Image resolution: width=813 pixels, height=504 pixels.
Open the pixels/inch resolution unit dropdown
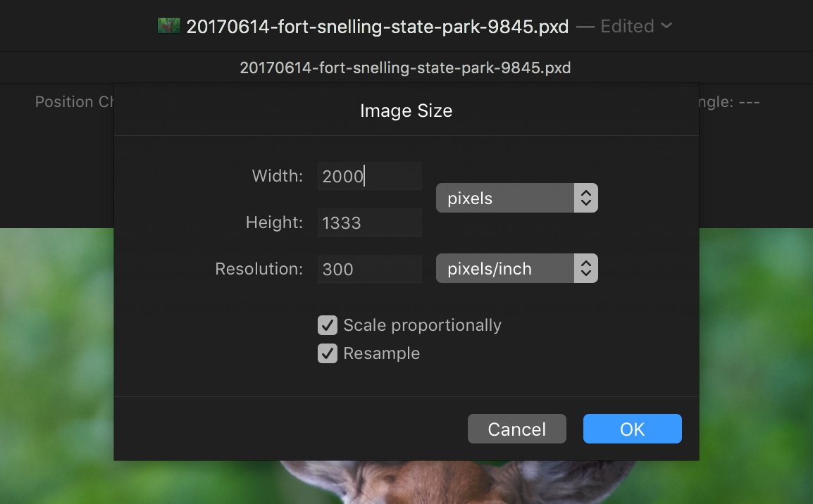pyautogui.click(x=505, y=269)
